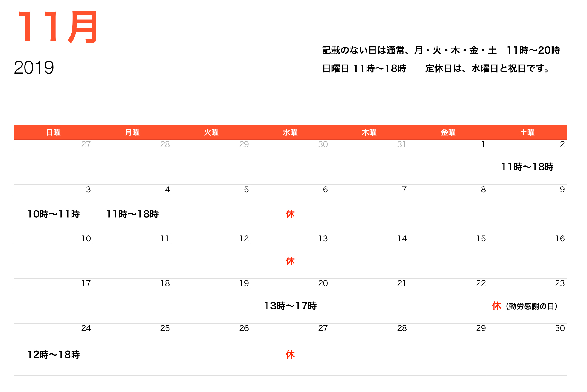587x392 pixels.
Task: Click date number 10
Action: [86, 239]
